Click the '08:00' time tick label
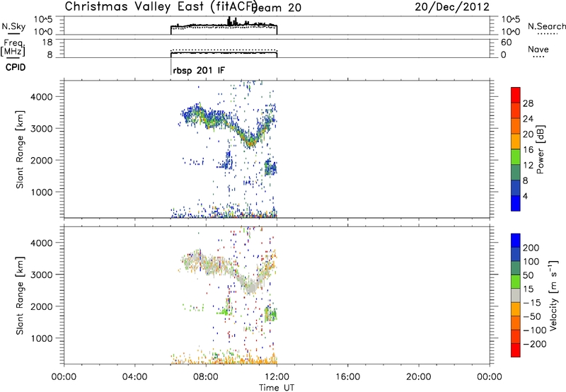 (206, 377)
